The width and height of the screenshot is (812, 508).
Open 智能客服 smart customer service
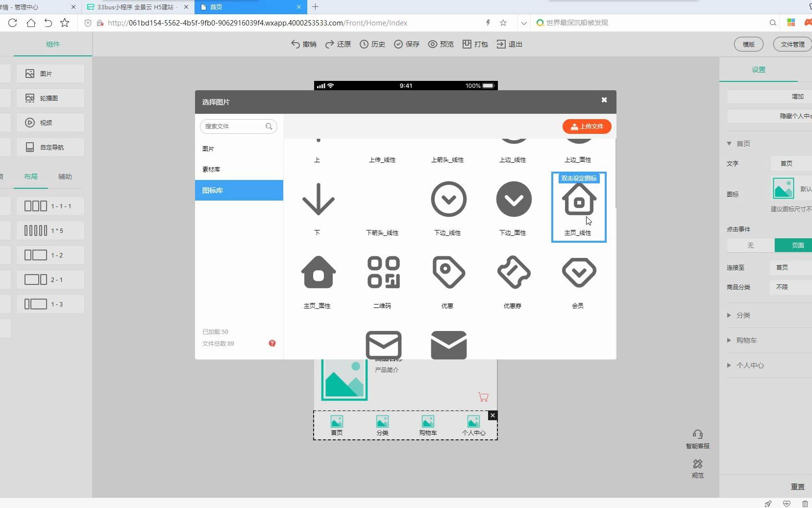point(698,439)
